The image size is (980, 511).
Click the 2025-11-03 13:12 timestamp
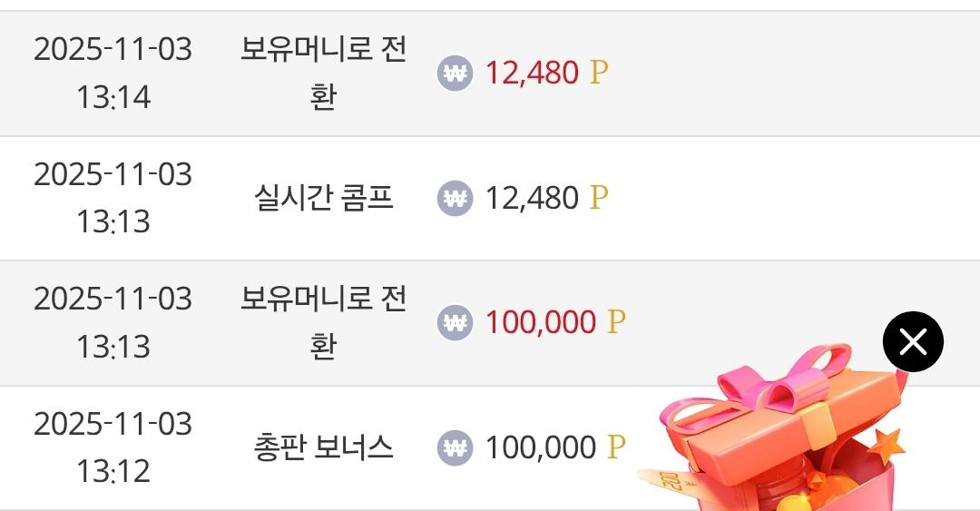point(113,447)
